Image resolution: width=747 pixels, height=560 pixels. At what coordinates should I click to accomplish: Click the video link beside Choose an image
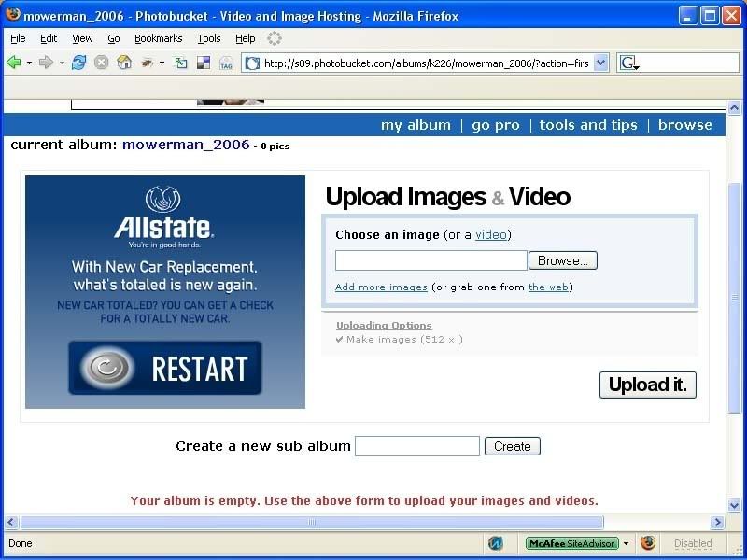(x=491, y=235)
